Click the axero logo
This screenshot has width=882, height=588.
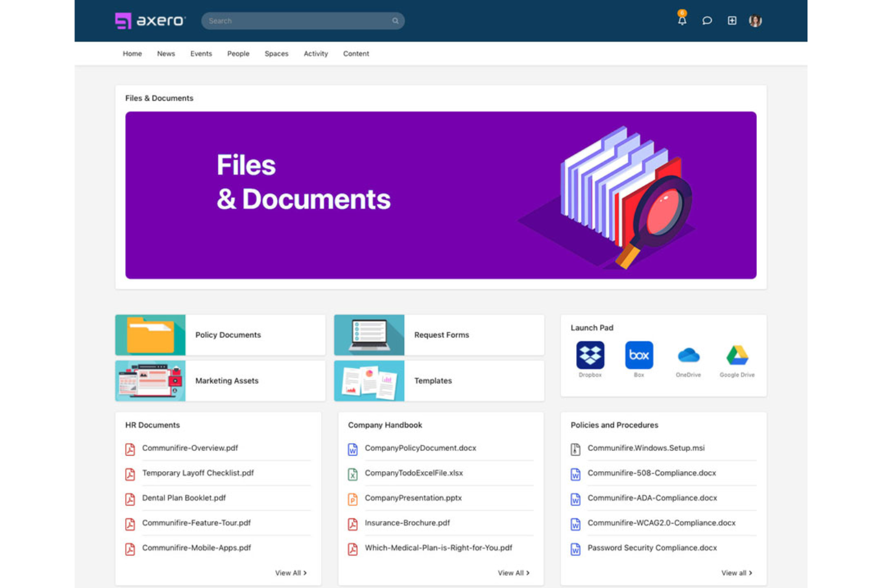150,21
